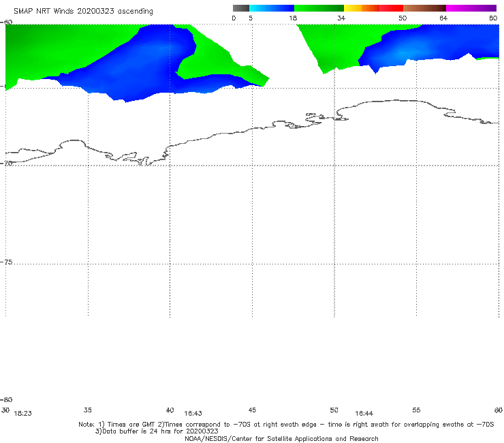Click the latitude label '-75'

click(x=7, y=262)
